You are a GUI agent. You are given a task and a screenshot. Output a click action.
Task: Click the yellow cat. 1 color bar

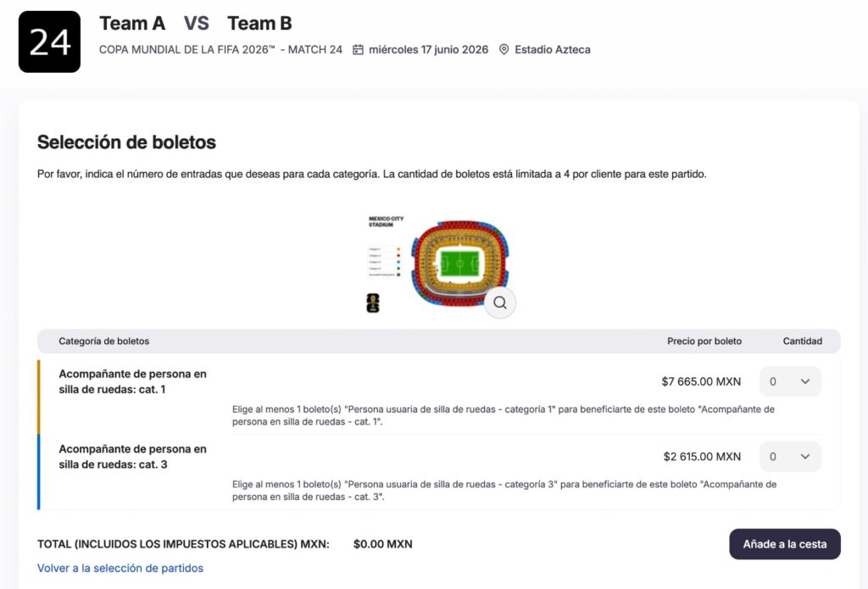(x=39, y=397)
